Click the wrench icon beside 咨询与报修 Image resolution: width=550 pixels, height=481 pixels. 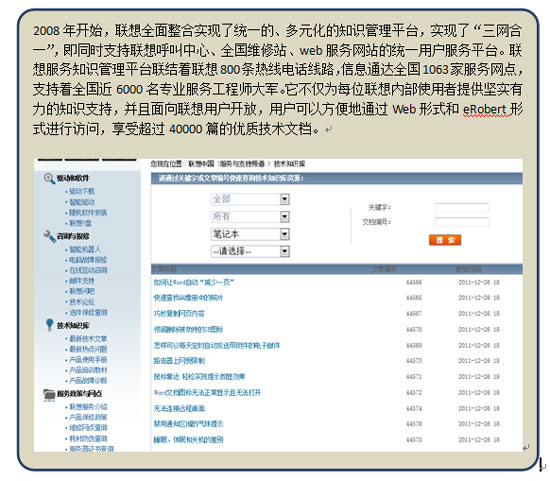49,236
